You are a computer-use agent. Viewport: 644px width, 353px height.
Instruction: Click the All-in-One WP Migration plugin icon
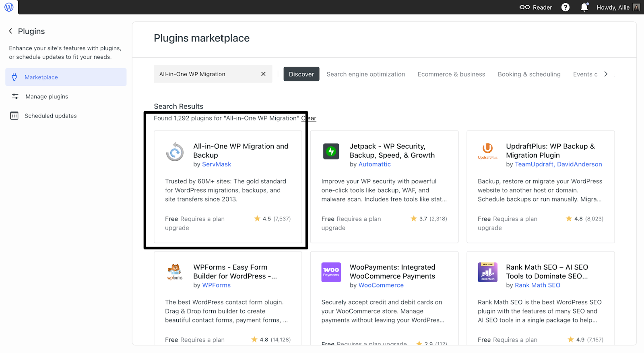175,152
